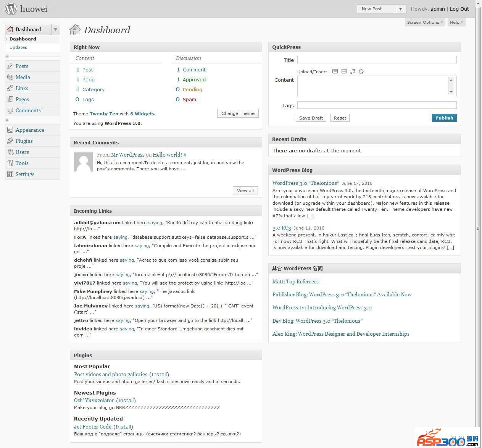Screen dimensions: 482x448
Task: Open the Posts menu
Action: (x=22, y=66)
